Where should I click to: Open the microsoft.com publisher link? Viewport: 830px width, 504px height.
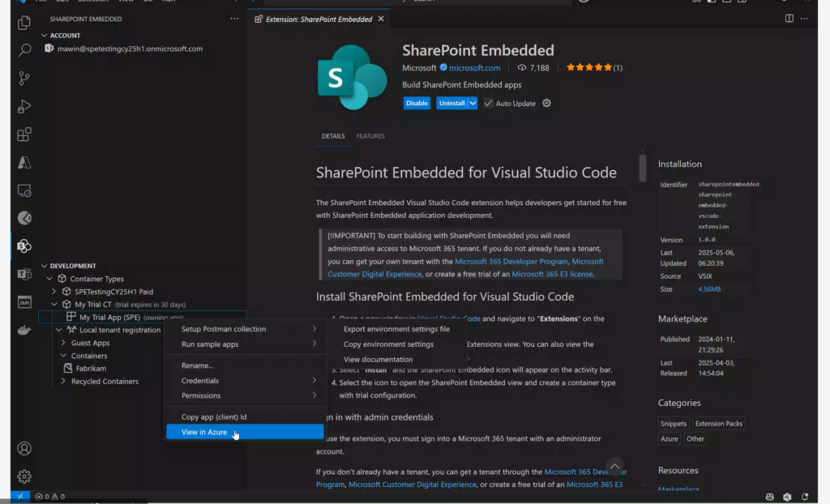474,68
